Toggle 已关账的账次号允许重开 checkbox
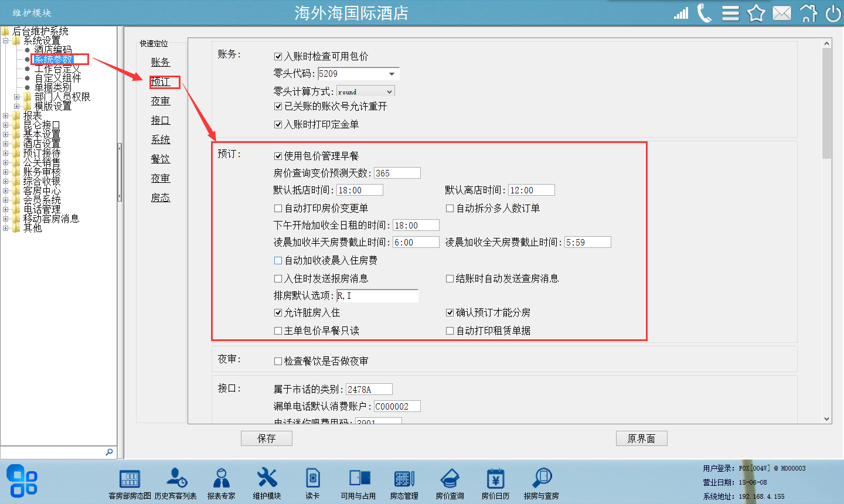The image size is (844, 504). point(278,107)
